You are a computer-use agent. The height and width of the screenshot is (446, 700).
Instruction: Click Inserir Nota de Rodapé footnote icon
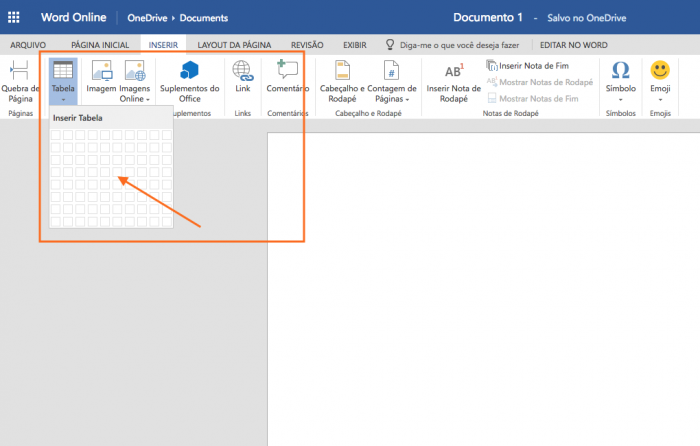coord(453,71)
